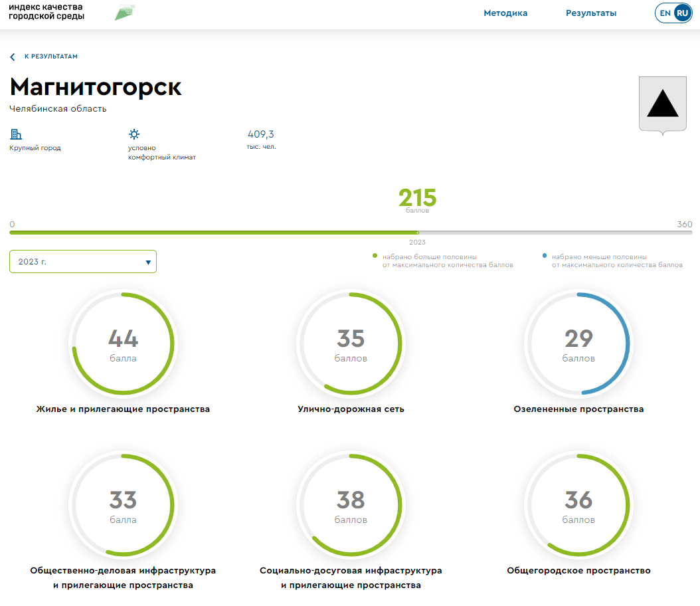Switch language to EN
Screen dimensions: 700x606
[x=664, y=13]
